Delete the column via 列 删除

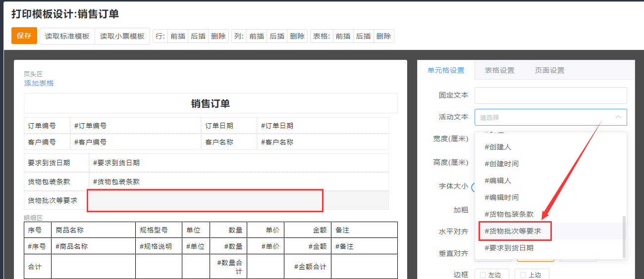point(297,36)
